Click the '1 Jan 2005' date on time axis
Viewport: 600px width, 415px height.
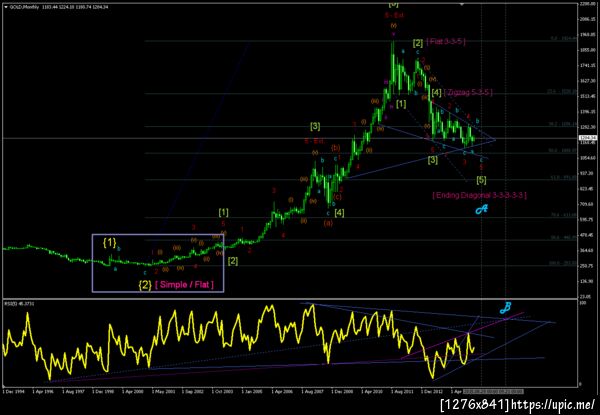(x=253, y=392)
